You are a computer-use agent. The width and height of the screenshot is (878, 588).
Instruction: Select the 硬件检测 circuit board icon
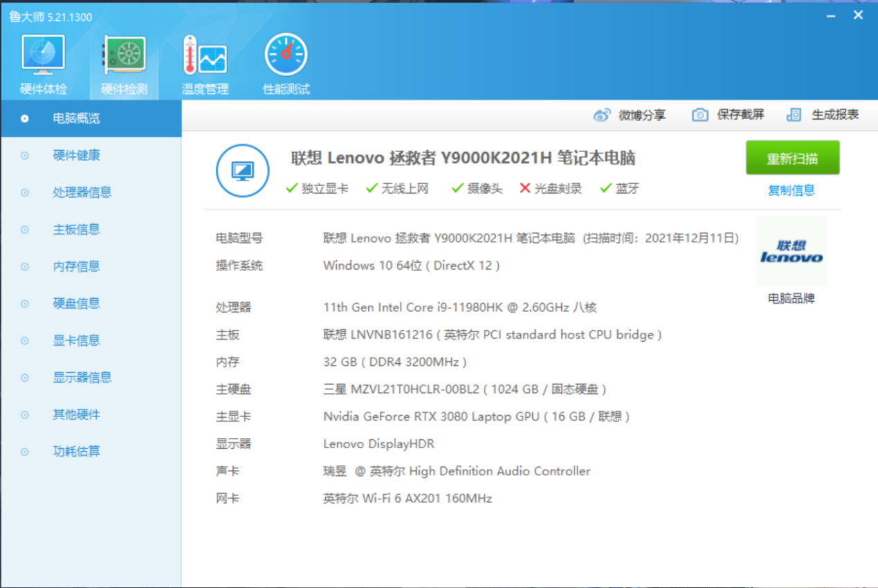pos(125,55)
